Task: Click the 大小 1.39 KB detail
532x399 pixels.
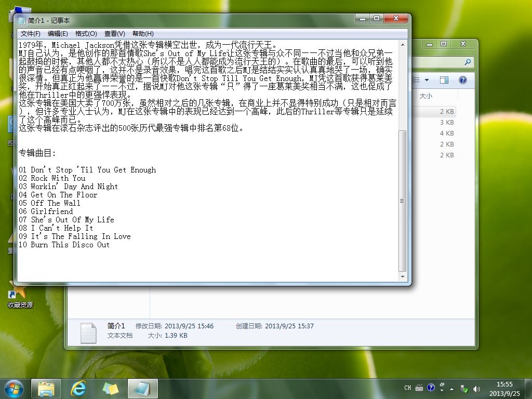Action: pyautogui.click(x=168, y=336)
